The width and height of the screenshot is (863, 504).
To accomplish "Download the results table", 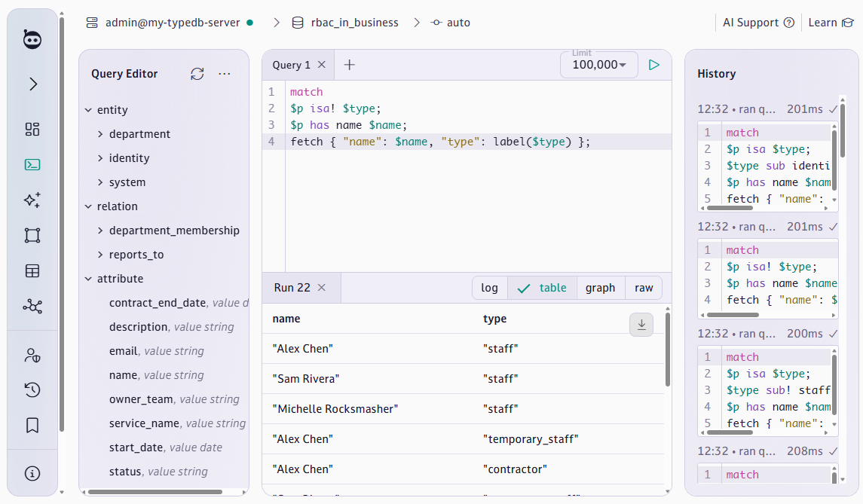I will pyautogui.click(x=641, y=325).
